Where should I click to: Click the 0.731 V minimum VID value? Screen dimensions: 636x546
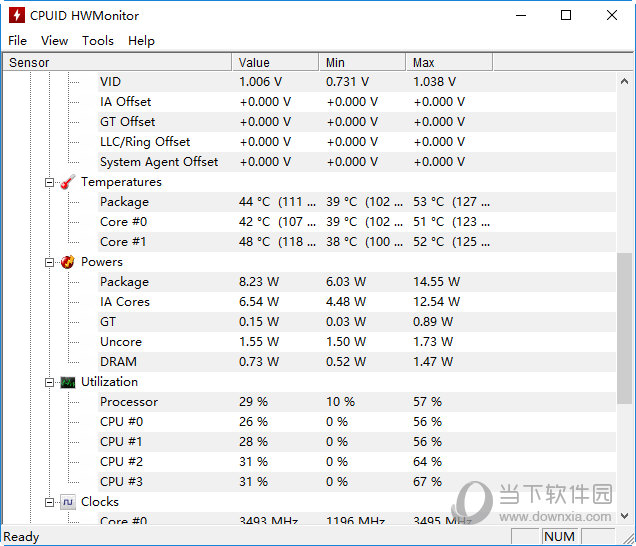coord(348,82)
